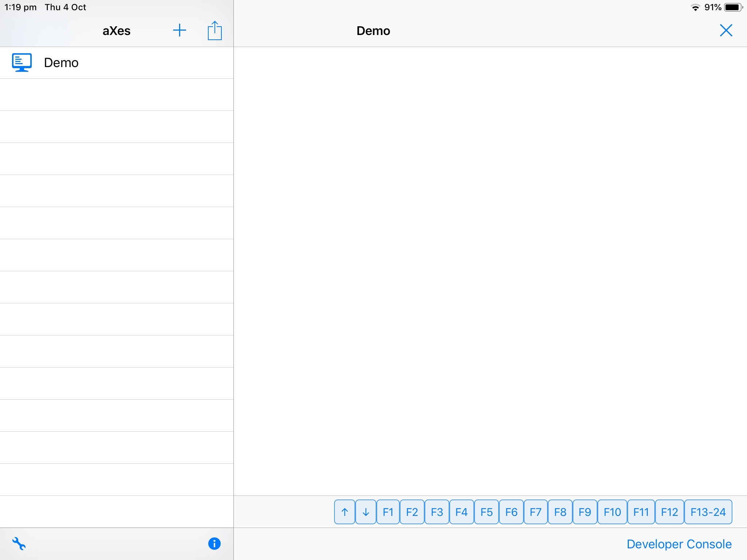Tap the add new connection plus icon

click(x=179, y=30)
